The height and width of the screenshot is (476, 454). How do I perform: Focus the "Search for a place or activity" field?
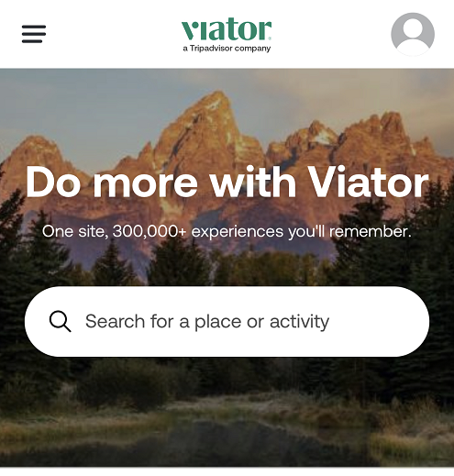(227, 321)
